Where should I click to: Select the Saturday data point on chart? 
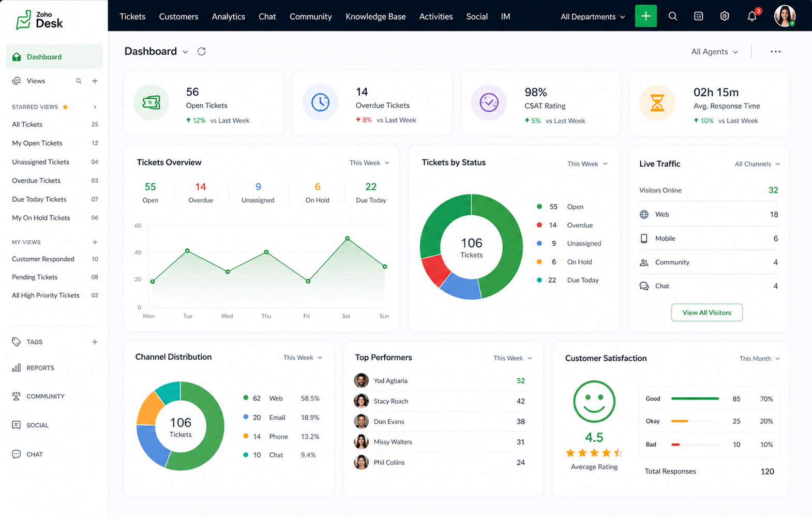pyautogui.click(x=348, y=239)
